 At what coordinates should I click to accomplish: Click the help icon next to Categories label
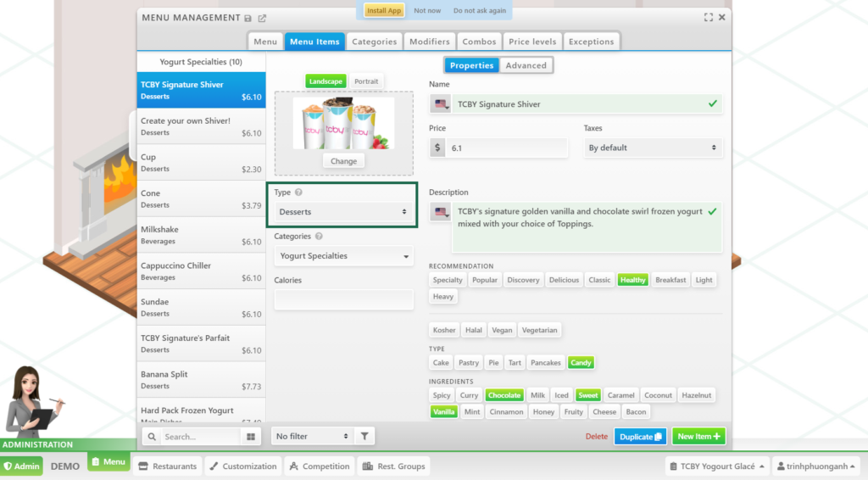click(319, 237)
